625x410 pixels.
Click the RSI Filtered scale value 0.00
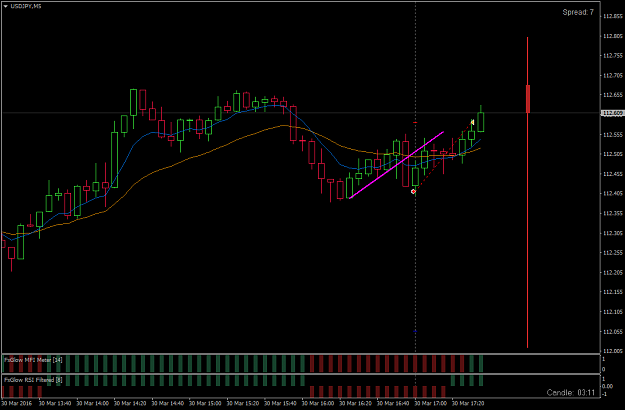(x=607, y=386)
